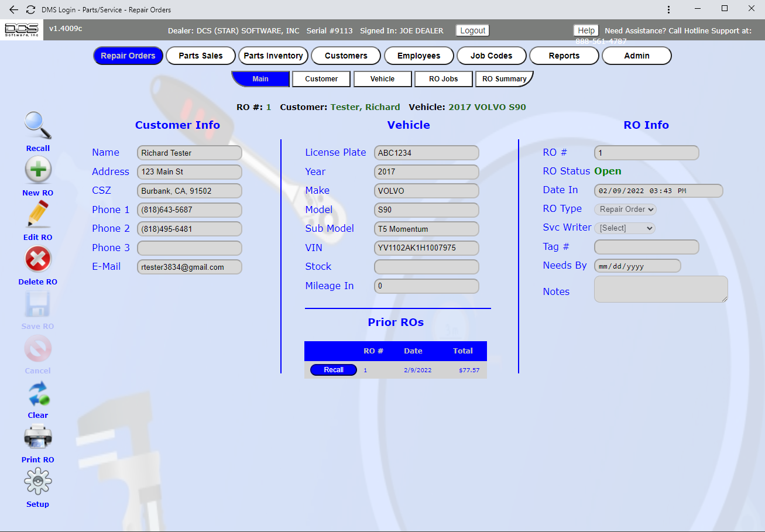Open the Admin section
Screen dimensions: 765x532
637,56
